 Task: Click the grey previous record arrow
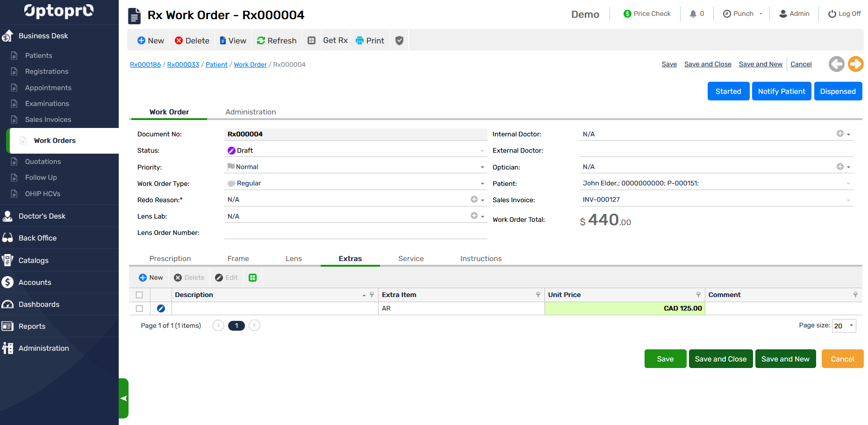click(836, 64)
